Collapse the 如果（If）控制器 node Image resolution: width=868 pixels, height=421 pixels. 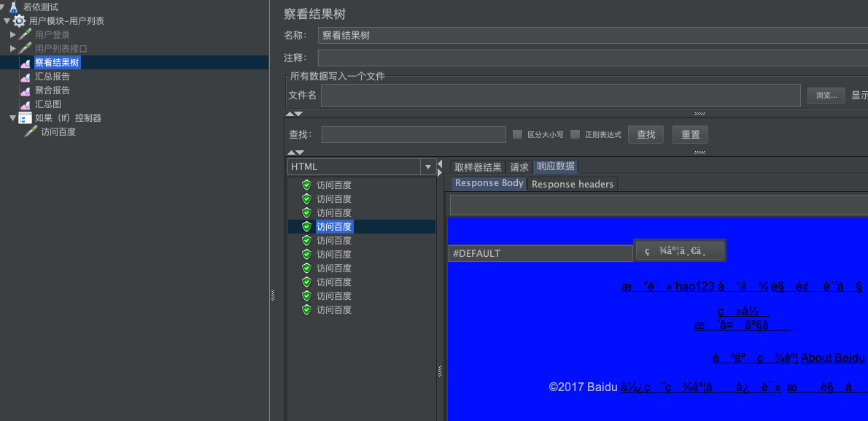[x=12, y=118]
